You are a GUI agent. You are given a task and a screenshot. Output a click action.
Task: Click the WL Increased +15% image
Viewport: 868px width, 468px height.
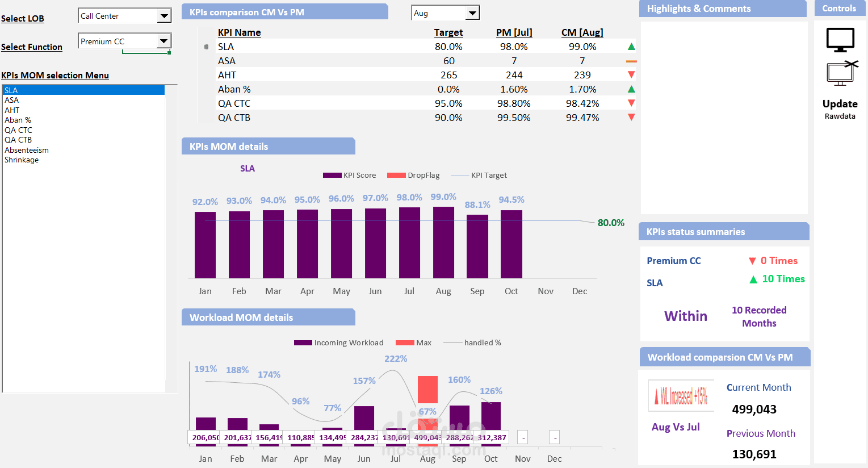pyautogui.click(x=681, y=395)
